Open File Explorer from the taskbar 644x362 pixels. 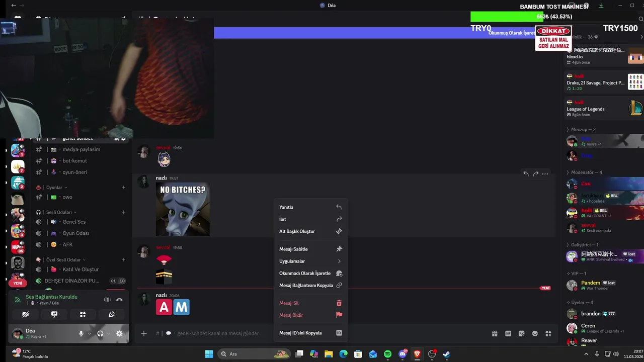329,354
